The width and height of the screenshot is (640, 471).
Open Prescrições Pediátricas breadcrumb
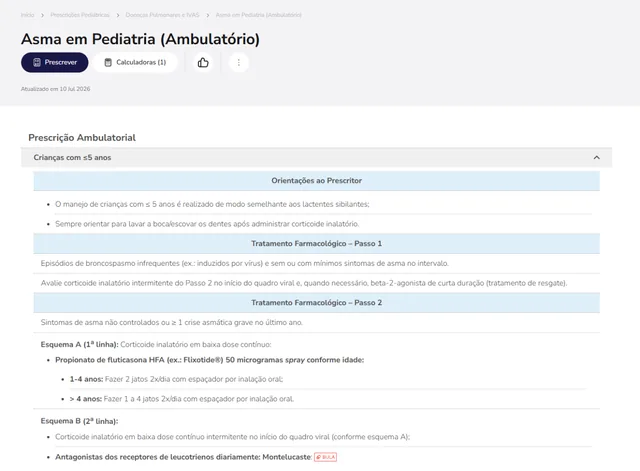[80, 15]
